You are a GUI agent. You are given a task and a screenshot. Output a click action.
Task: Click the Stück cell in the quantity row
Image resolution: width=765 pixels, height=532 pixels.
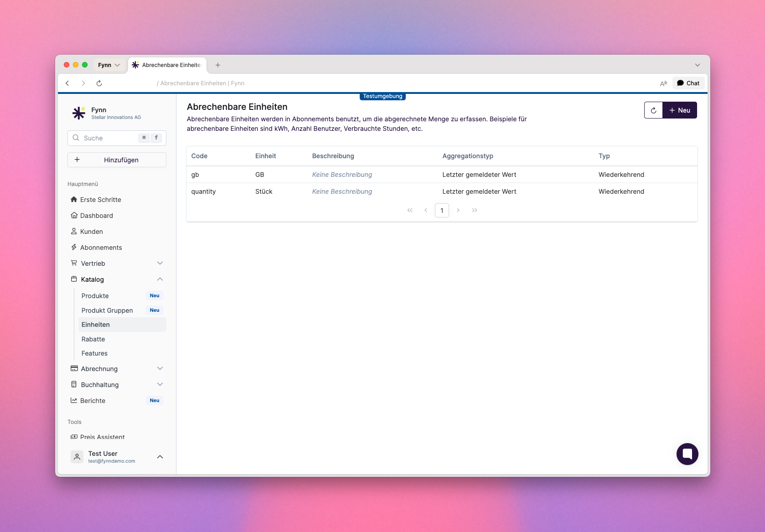point(264,191)
